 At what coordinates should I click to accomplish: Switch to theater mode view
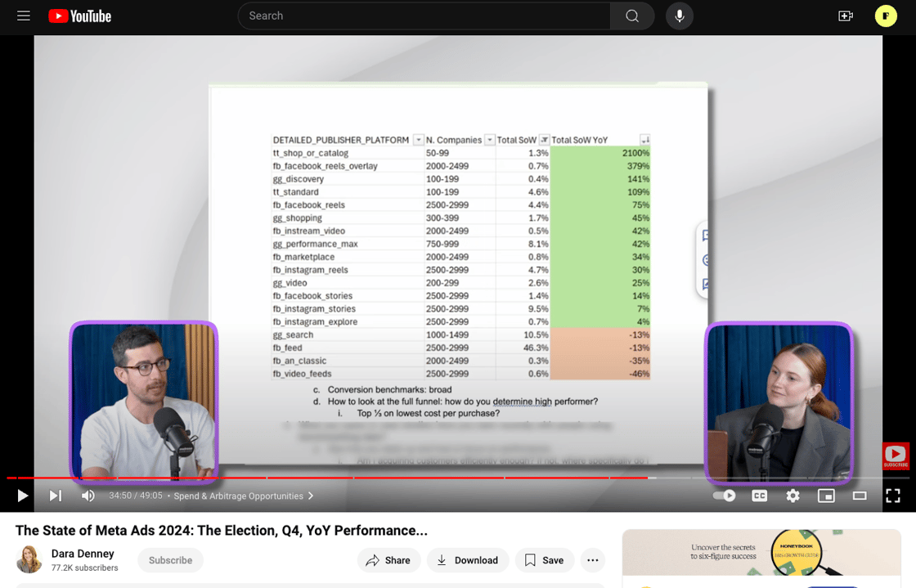860,496
